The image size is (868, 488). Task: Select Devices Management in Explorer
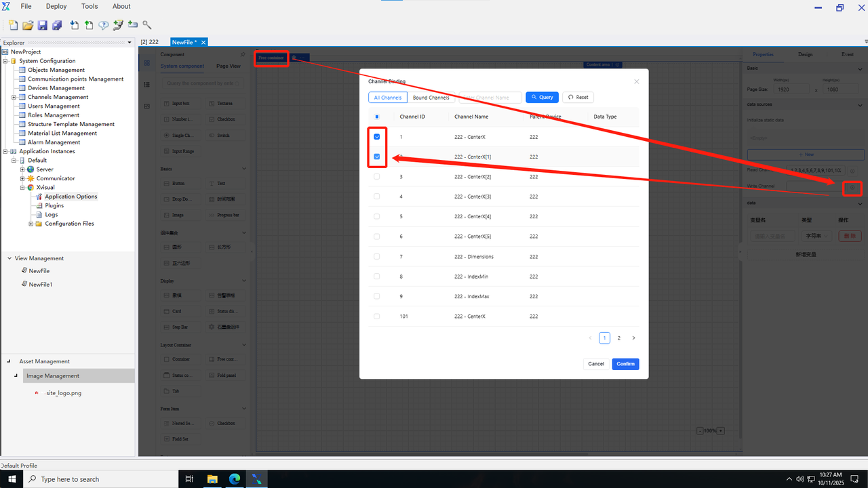(x=56, y=88)
